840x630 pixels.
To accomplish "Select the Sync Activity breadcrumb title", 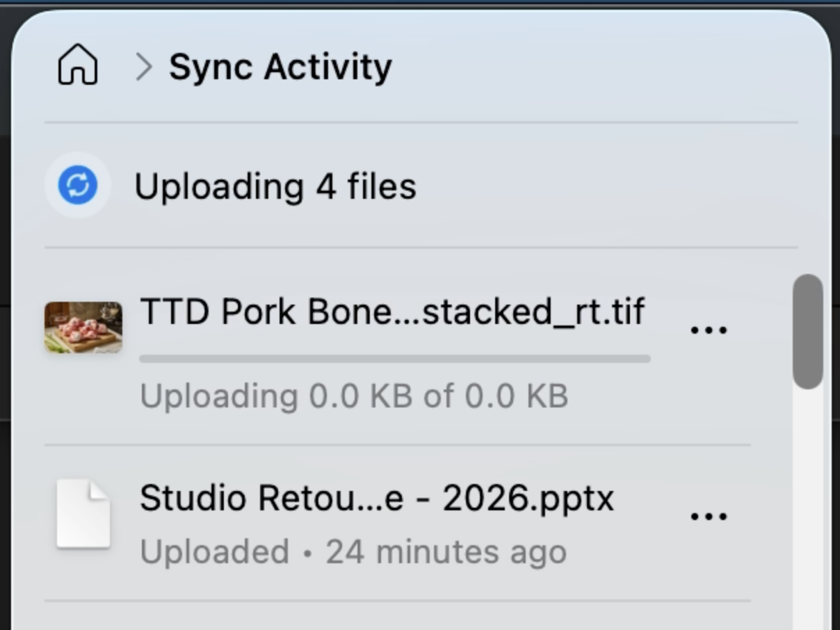I will [280, 67].
